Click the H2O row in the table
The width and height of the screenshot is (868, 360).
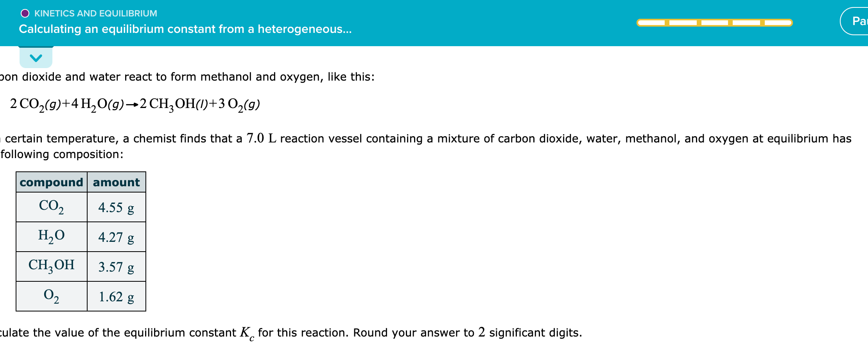(51, 237)
